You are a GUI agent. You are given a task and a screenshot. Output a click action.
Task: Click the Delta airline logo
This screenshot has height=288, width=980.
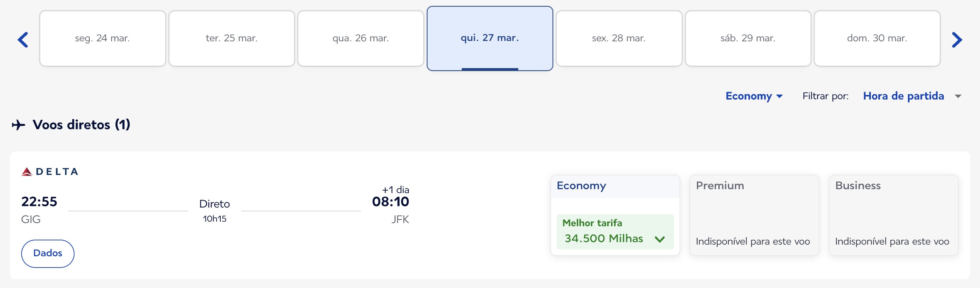click(50, 172)
